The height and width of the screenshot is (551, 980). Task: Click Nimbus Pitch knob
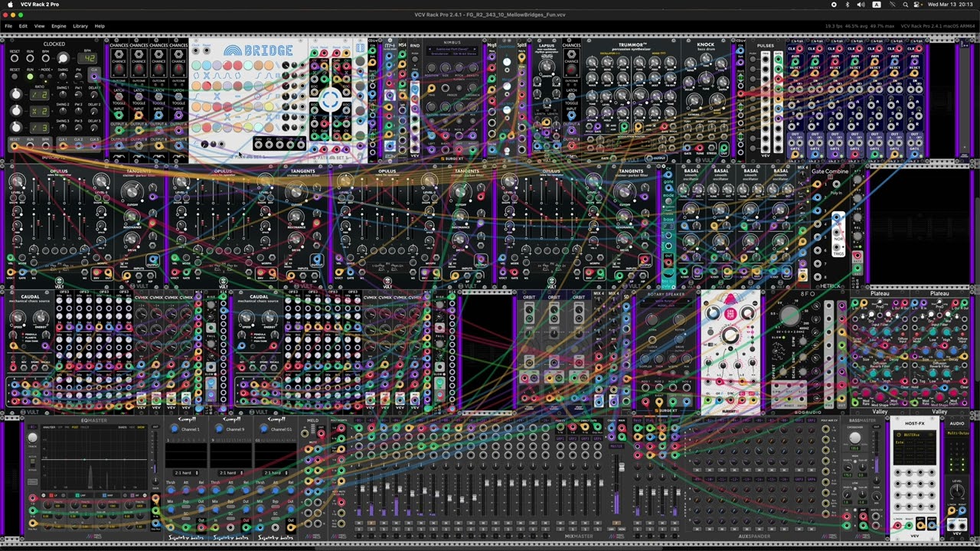click(459, 68)
